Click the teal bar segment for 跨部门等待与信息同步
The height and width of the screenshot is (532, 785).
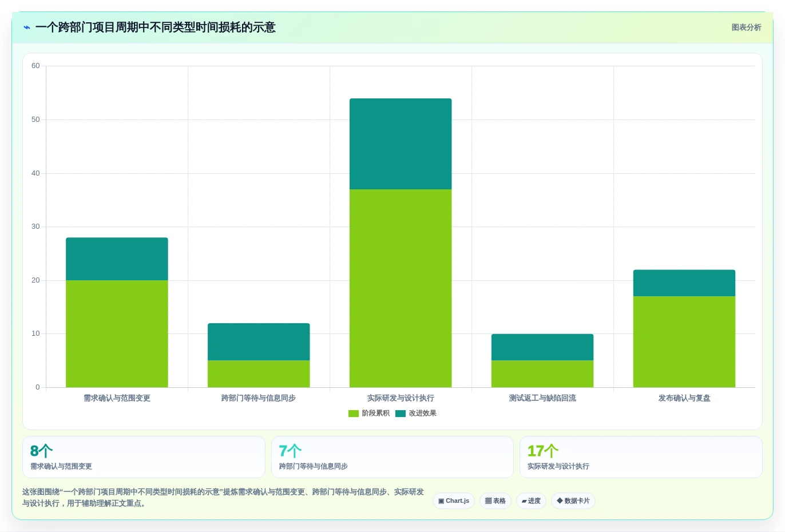point(259,342)
